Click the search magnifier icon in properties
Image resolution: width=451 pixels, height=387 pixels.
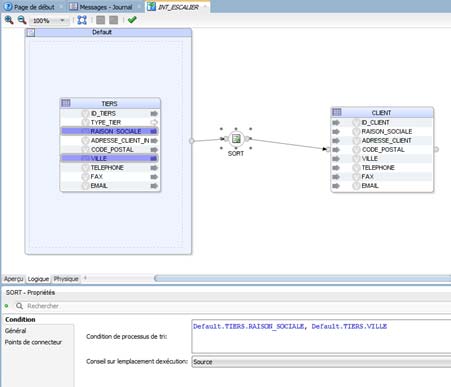[19, 306]
